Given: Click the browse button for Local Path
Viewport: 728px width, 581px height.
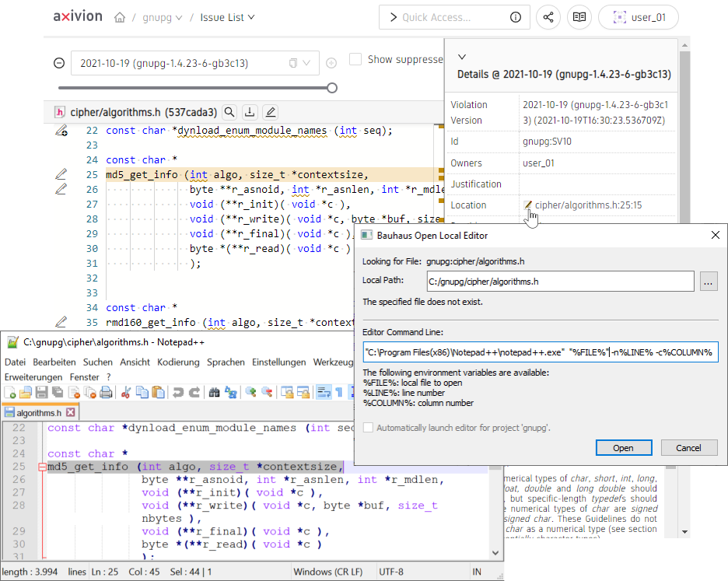Looking at the screenshot, I should pos(708,282).
